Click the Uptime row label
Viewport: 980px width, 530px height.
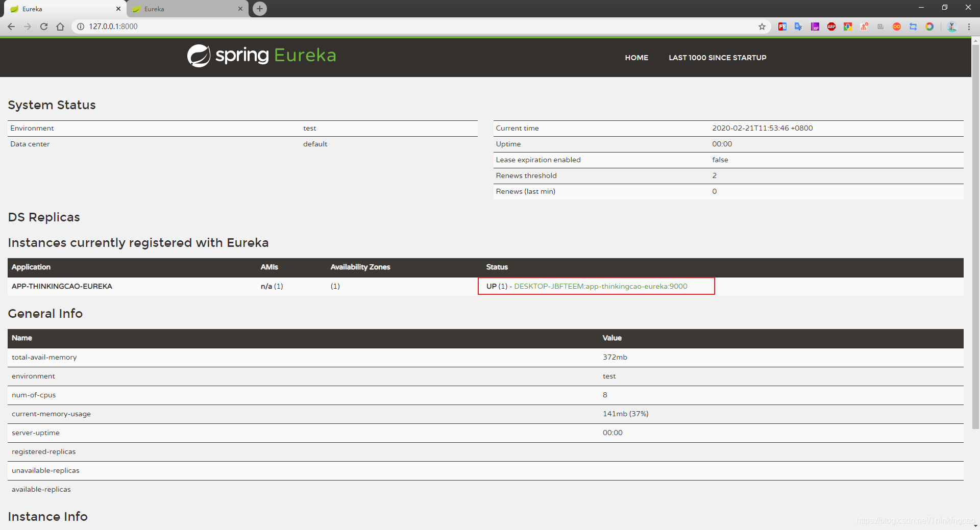pyautogui.click(x=508, y=144)
